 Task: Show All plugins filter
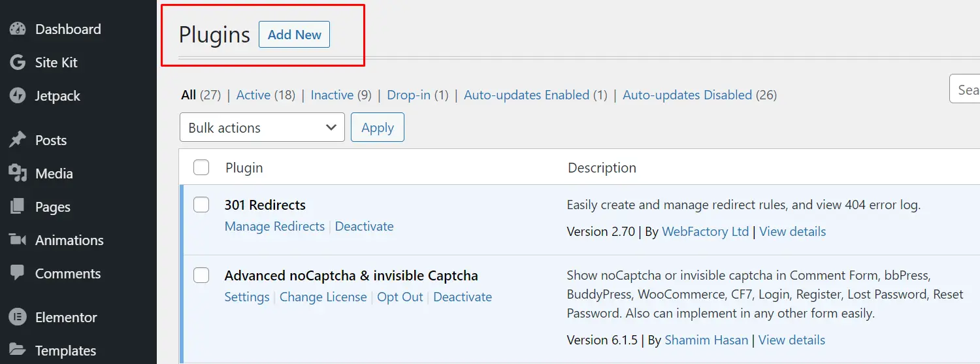189,95
